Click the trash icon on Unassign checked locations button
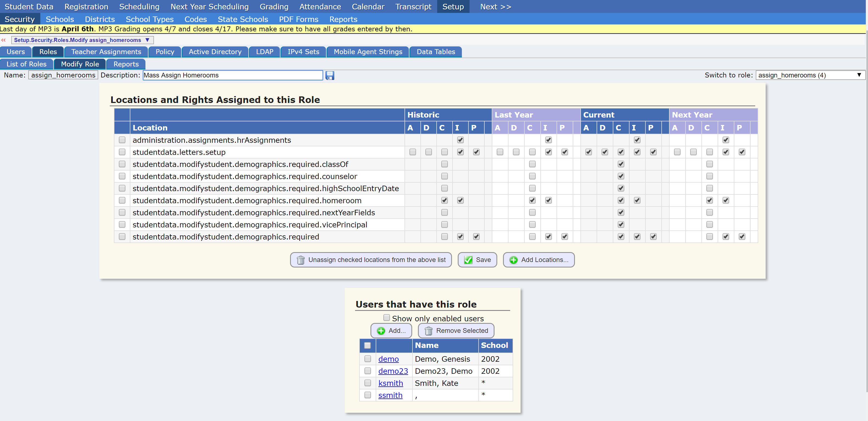The image size is (868, 421). tap(301, 260)
